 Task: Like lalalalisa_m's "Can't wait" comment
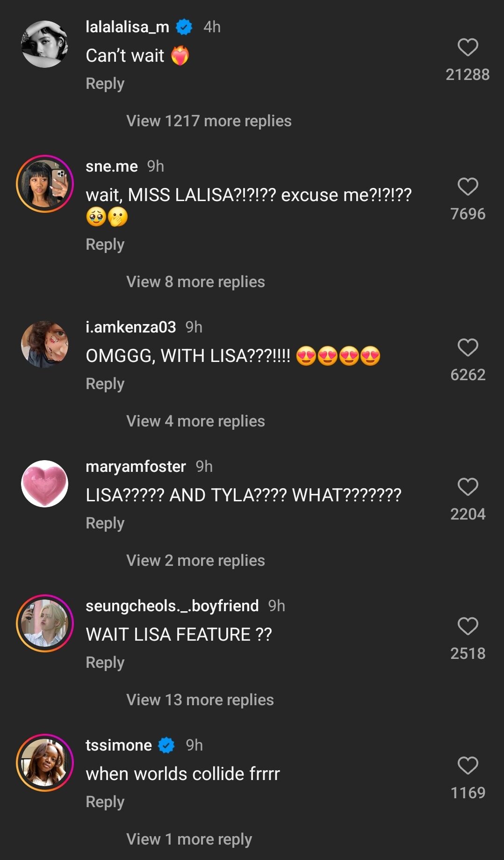click(x=468, y=47)
